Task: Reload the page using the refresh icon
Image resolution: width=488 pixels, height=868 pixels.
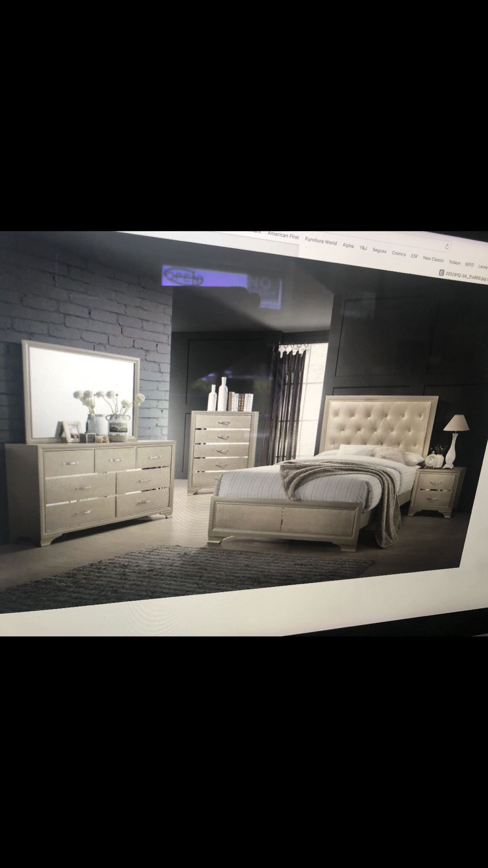Action: [447, 246]
